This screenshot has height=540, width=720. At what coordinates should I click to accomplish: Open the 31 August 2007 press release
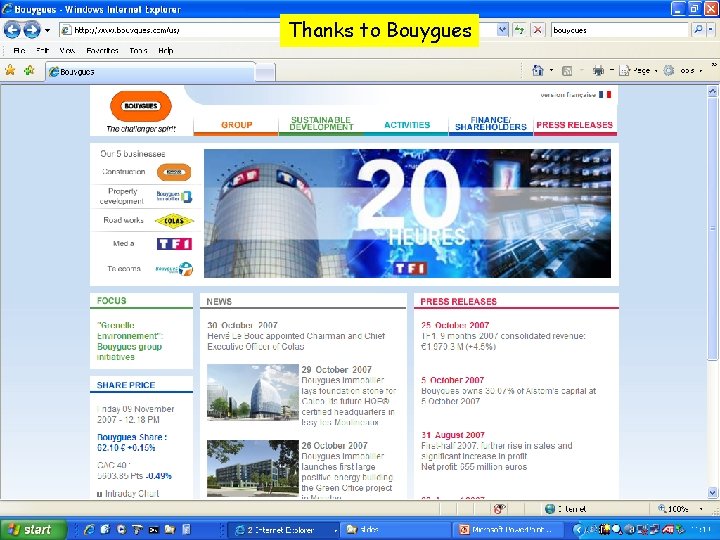point(497,450)
